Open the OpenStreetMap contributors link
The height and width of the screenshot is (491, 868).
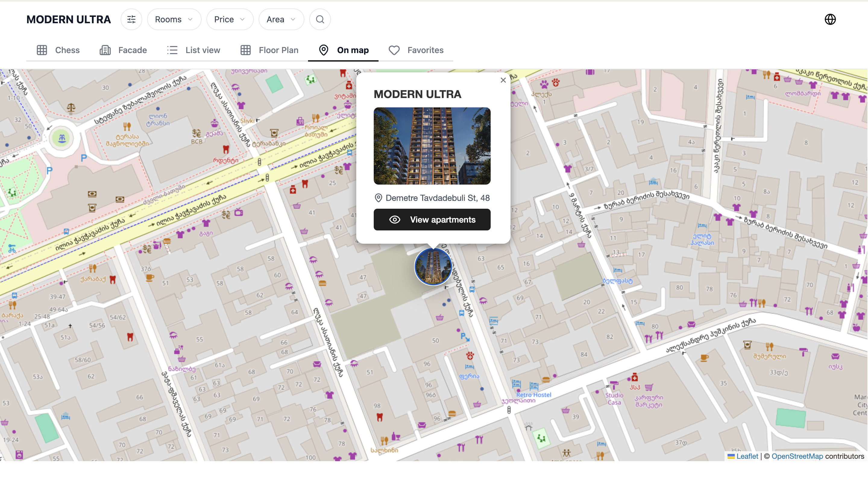pos(797,456)
